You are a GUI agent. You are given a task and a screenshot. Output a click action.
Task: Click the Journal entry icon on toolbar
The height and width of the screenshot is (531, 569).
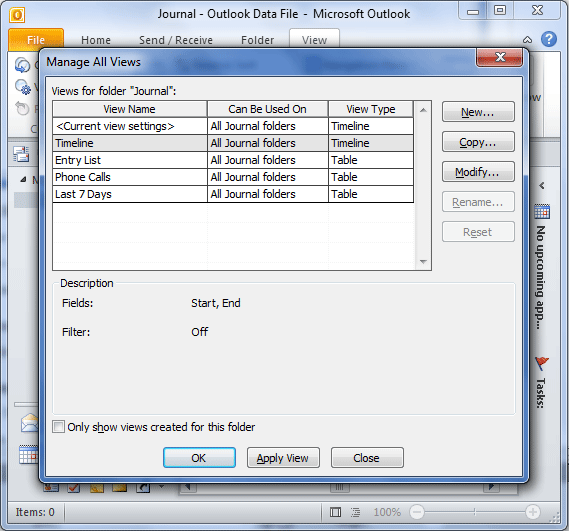pos(21,154)
